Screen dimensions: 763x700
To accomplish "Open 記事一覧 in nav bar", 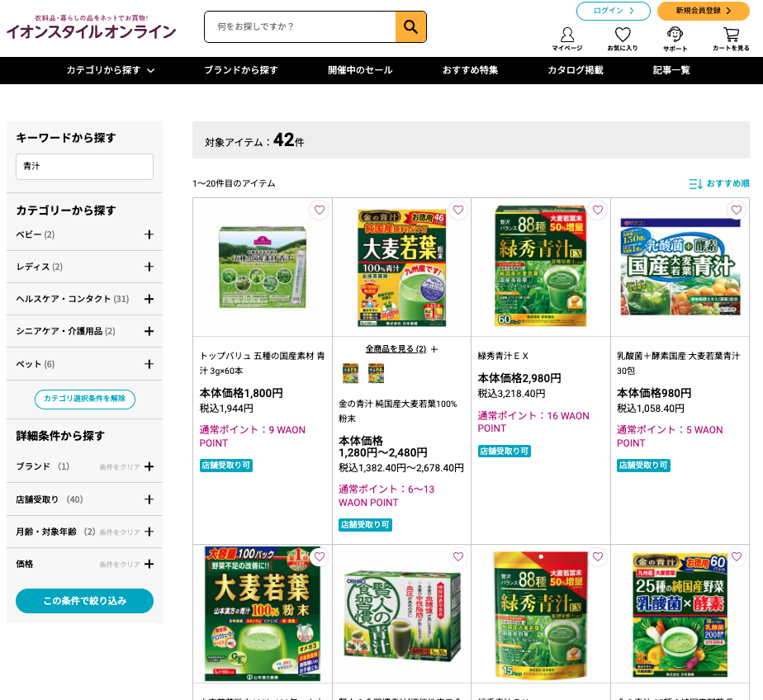I will point(671,70).
